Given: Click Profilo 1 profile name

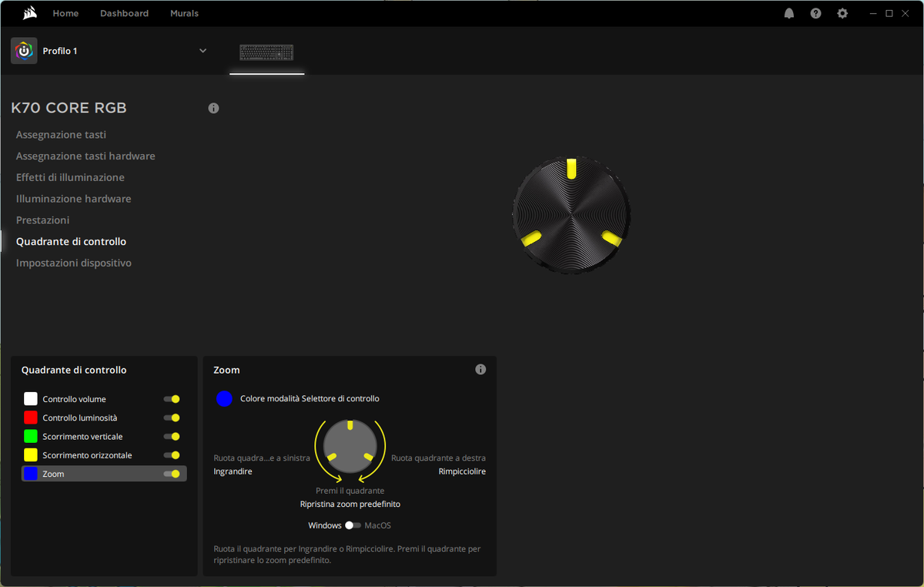Looking at the screenshot, I should [x=60, y=51].
